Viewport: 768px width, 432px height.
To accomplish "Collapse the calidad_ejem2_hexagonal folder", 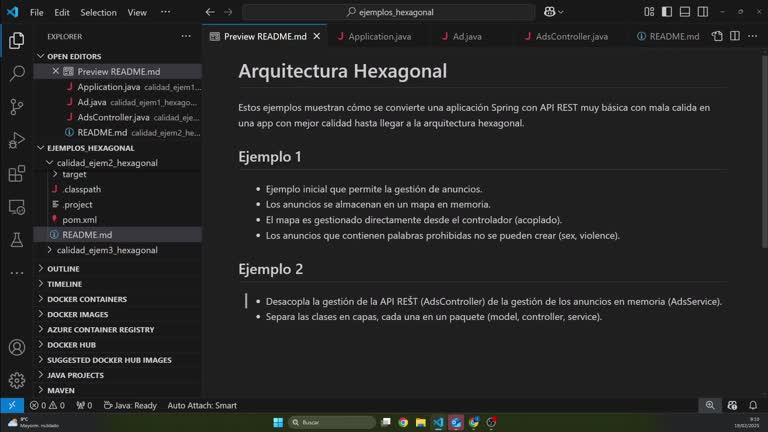I will [x=49, y=162].
